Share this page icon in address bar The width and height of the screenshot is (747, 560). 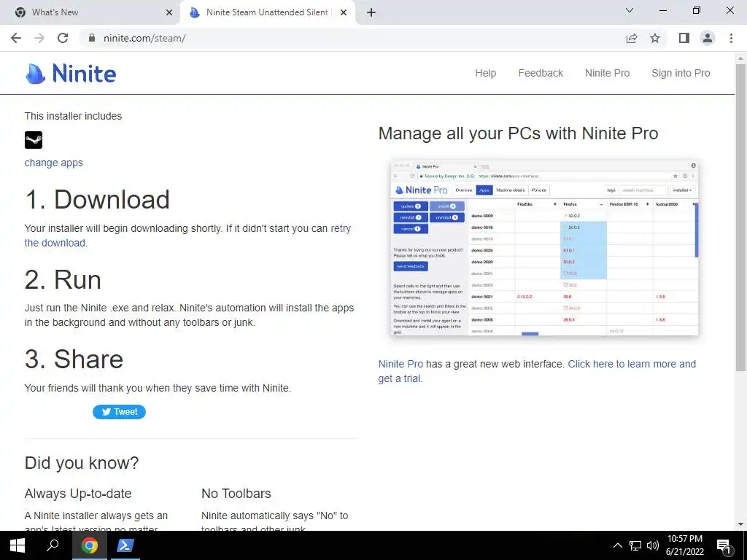coord(632,38)
